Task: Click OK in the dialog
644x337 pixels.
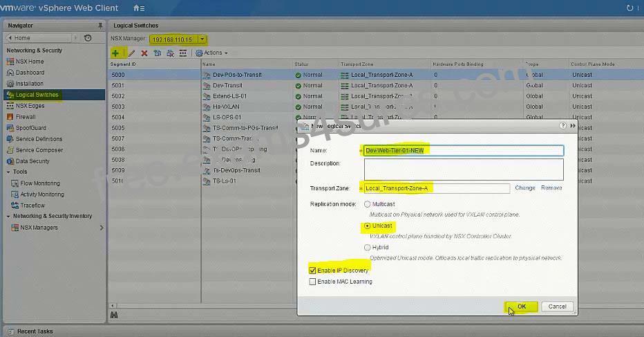Action: point(521,307)
